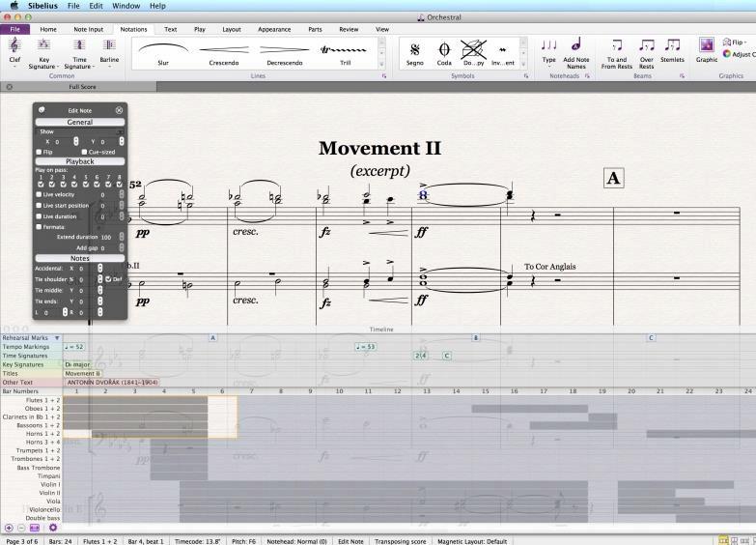756x545 pixels.
Task: Switch to the Note Input ribbon tab
Action: tap(88, 29)
